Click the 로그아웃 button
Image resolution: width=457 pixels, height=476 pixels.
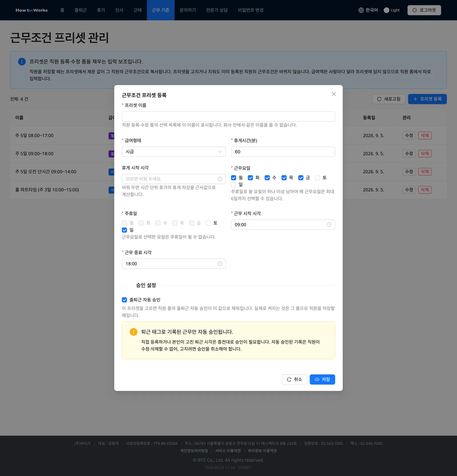coord(424,10)
